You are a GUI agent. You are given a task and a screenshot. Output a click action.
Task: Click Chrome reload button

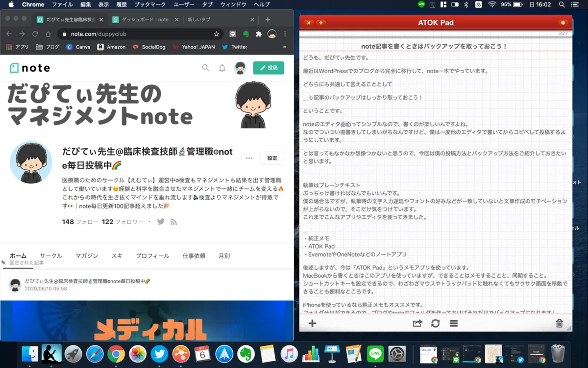(x=35, y=34)
